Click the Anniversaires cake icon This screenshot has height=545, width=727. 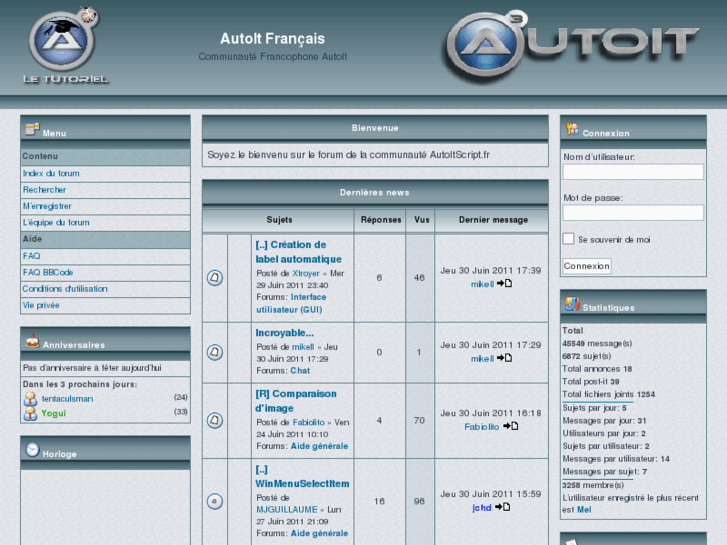coord(32,341)
